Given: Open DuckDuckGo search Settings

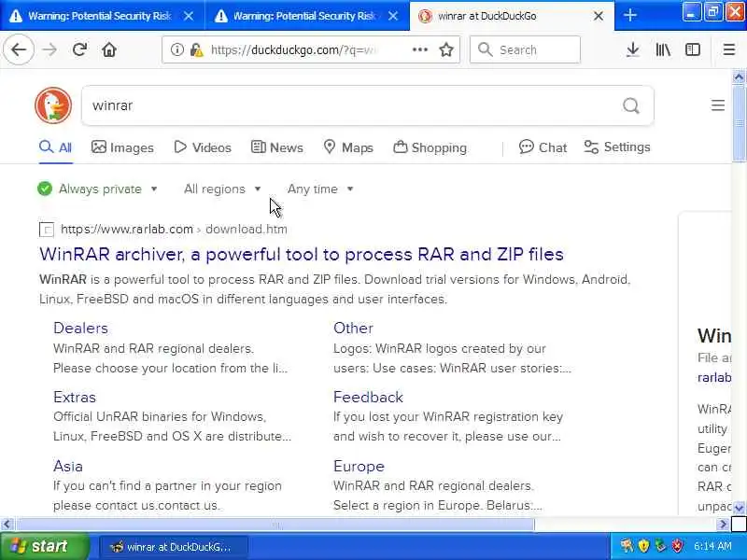Looking at the screenshot, I should coord(617,147).
